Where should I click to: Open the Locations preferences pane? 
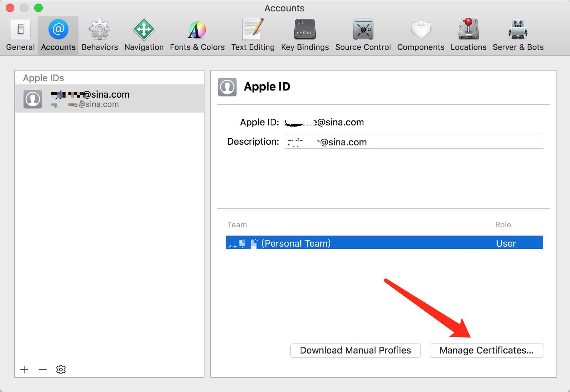tap(468, 35)
